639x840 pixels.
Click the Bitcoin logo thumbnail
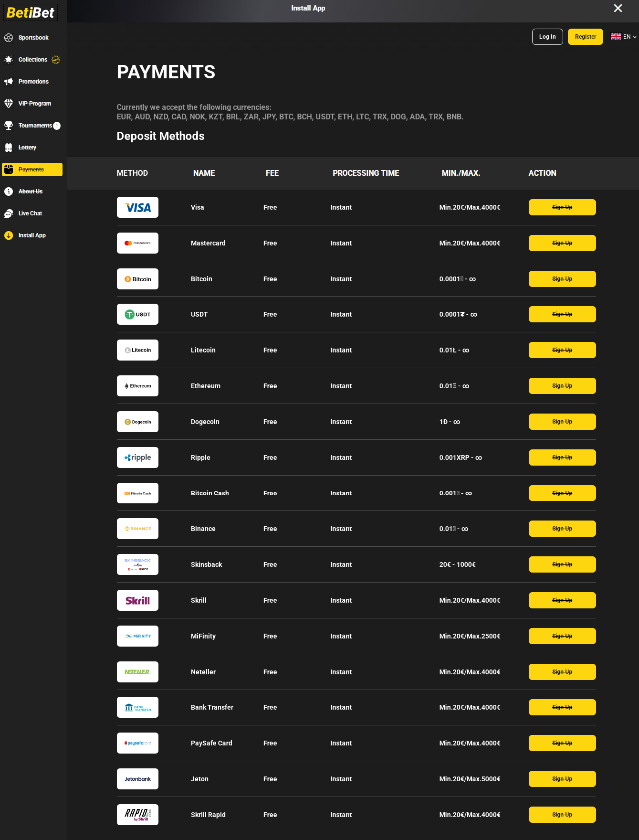tap(137, 279)
